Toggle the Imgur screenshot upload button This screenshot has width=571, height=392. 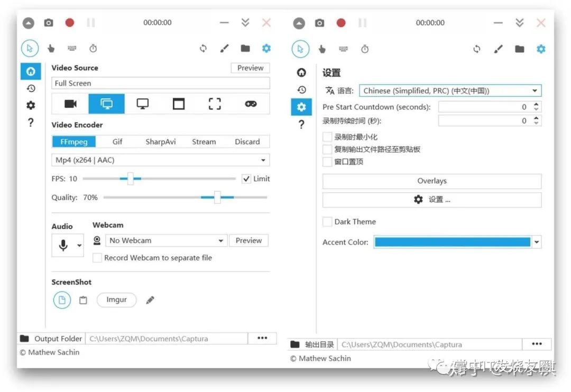tap(116, 300)
